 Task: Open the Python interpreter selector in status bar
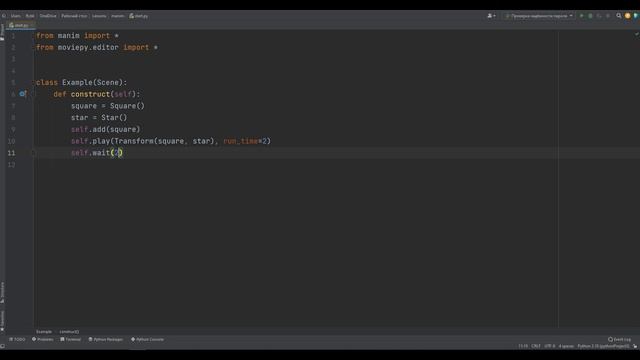pyautogui.click(x=603, y=346)
